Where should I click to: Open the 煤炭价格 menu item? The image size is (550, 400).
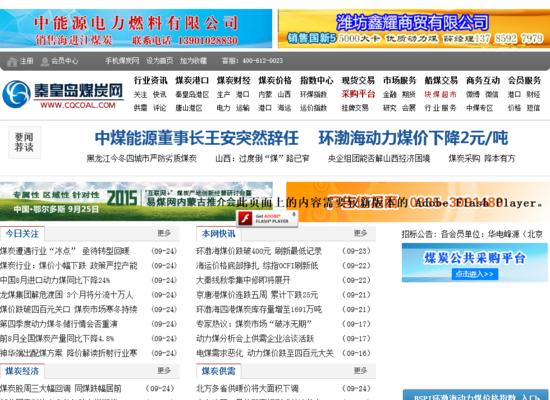pos(275,80)
